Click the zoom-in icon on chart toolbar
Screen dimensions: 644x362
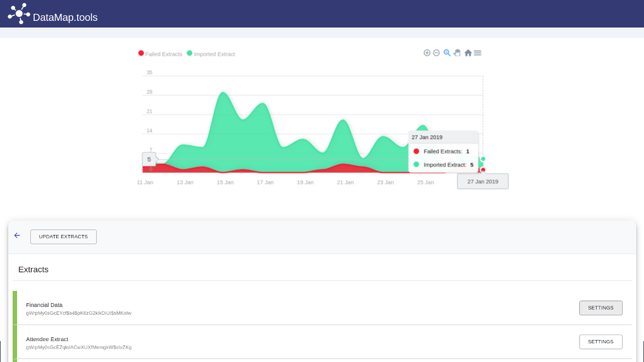pos(427,53)
